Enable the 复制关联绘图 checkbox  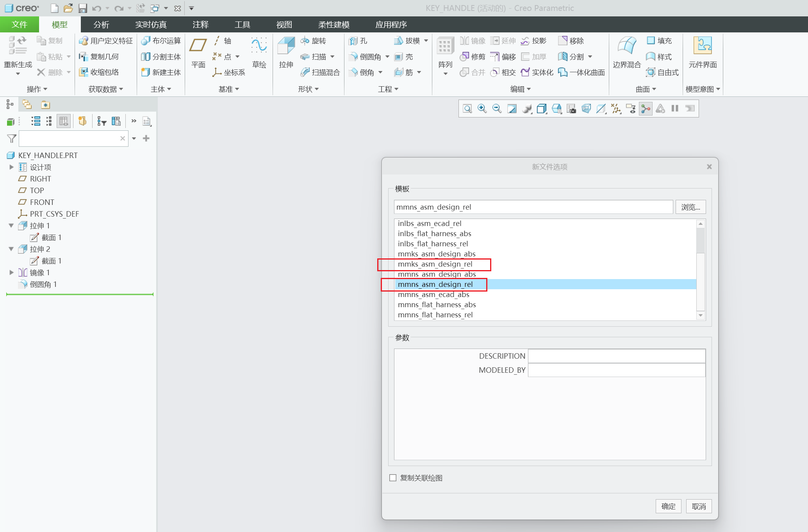(x=393, y=478)
